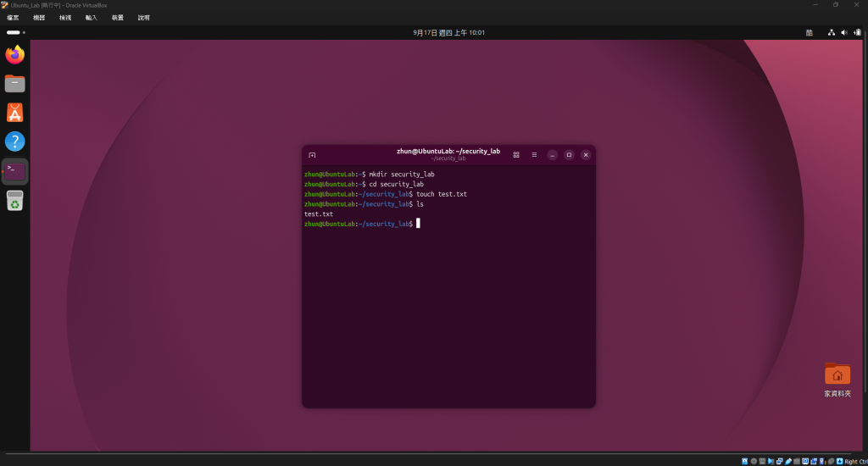Open Firefox from the Ubuntu dock
The width and height of the screenshot is (868, 466).
(x=15, y=55)
